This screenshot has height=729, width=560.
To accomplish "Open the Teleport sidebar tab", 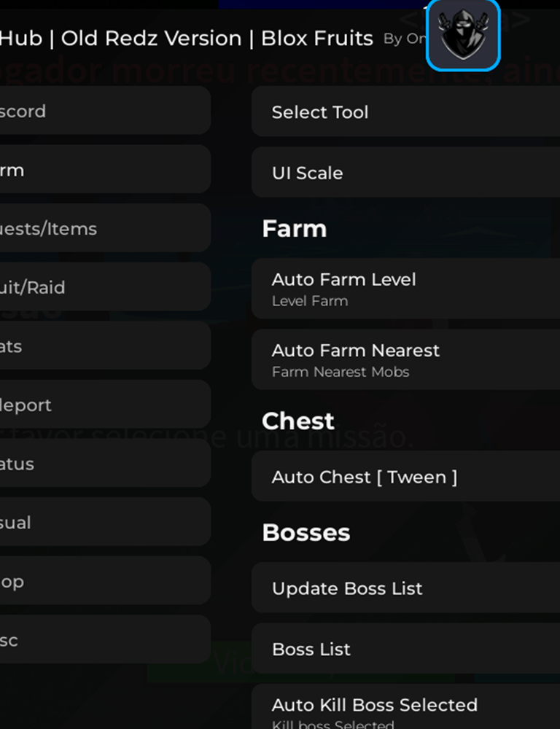I will (102, 405).
